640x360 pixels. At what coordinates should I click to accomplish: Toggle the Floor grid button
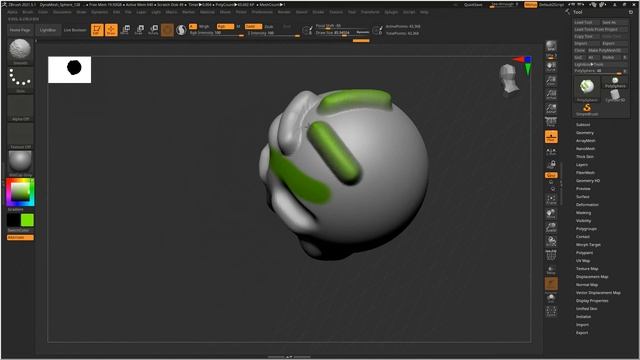click(x=551, y=137)
